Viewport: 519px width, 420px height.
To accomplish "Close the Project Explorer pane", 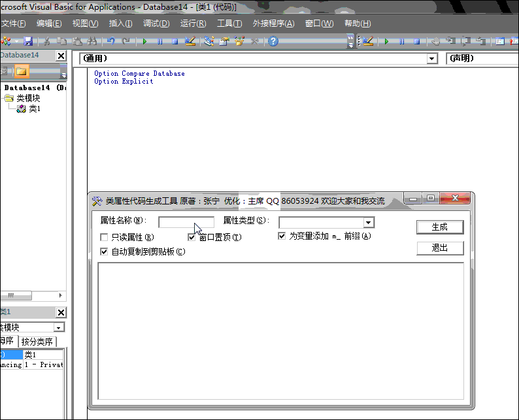I will coord(61,56).
